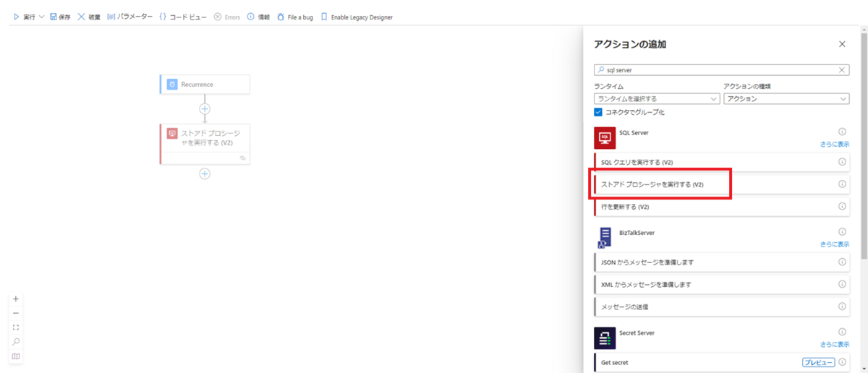Viewport: 868px width, 373px height.
Task: Click さらに表示 under SQL Server
Action: point(835,144)
